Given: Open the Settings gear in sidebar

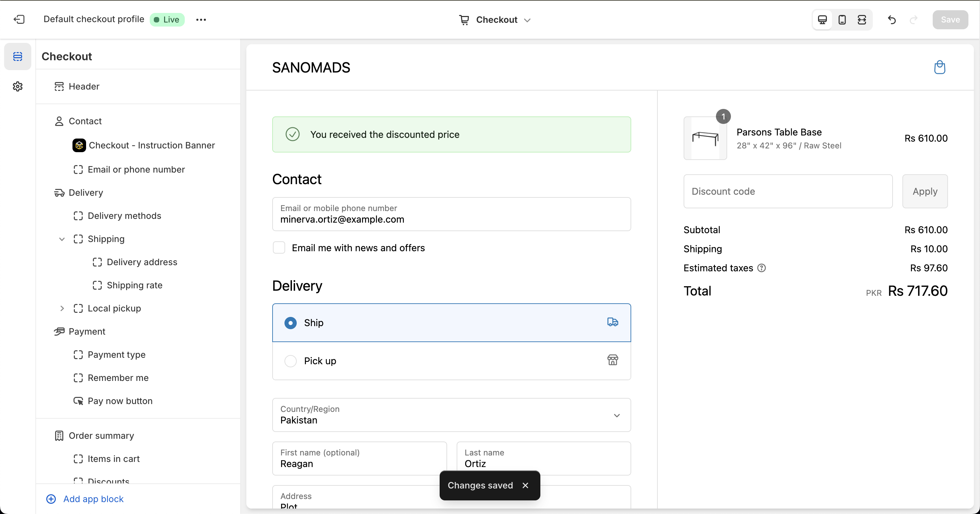Looking at the screenshot, I should pyautogui.click(x=17, y=86).
